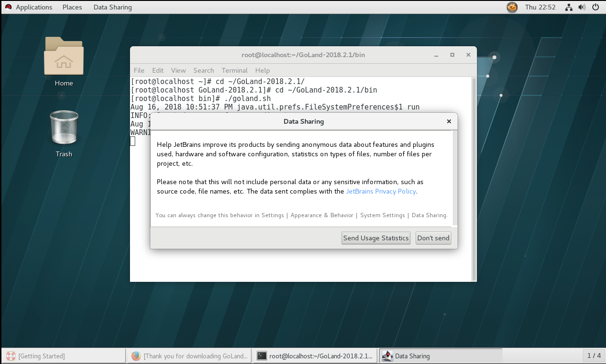The height and width of the screenshot is (364, 606).
Task: Open the terminal Edit menu
Action: coord(158,70)
